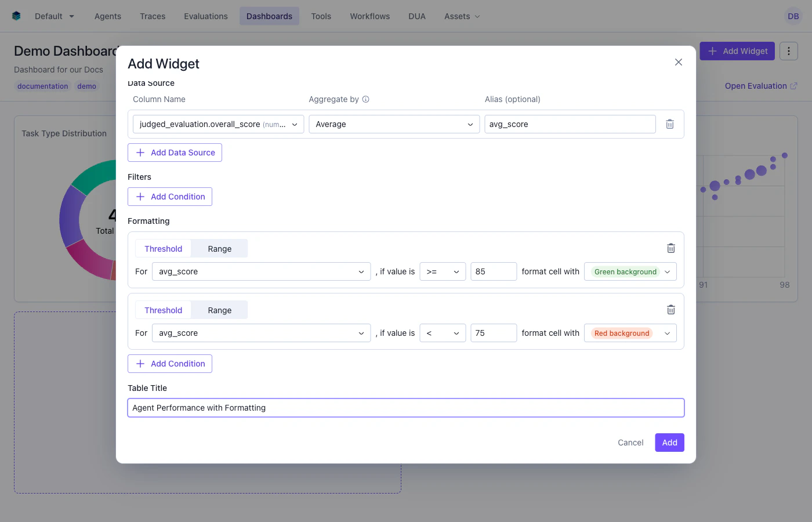Go to the Agents tab
This screenshot has height=522, width=812.
point(108,16)
